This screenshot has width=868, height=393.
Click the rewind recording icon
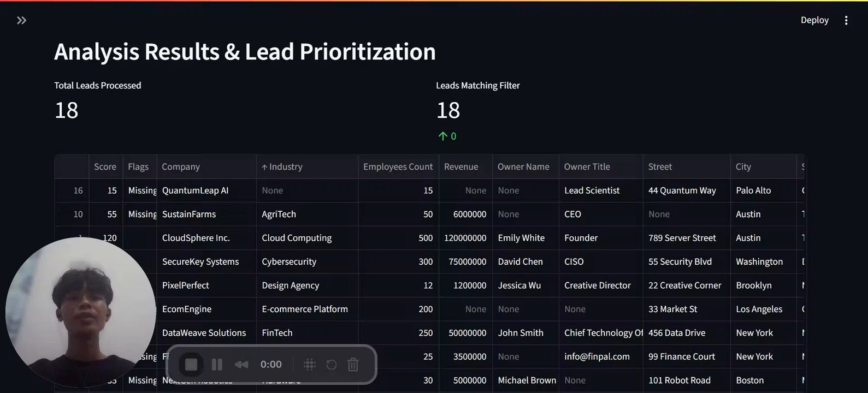click(x=241, y=365)
